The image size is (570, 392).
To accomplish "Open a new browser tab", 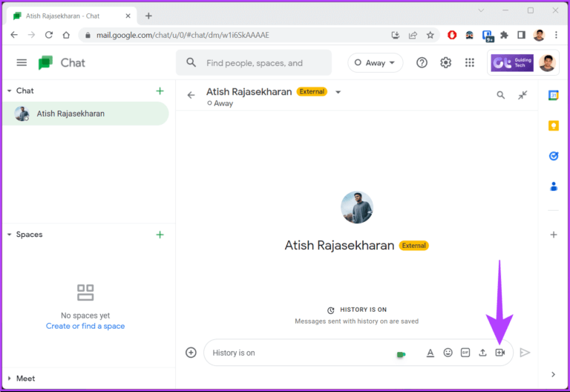I will tap(148, 16).
